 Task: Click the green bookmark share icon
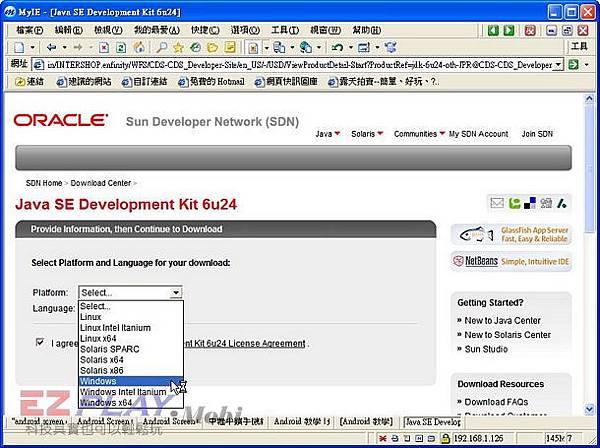click(515, 203)
